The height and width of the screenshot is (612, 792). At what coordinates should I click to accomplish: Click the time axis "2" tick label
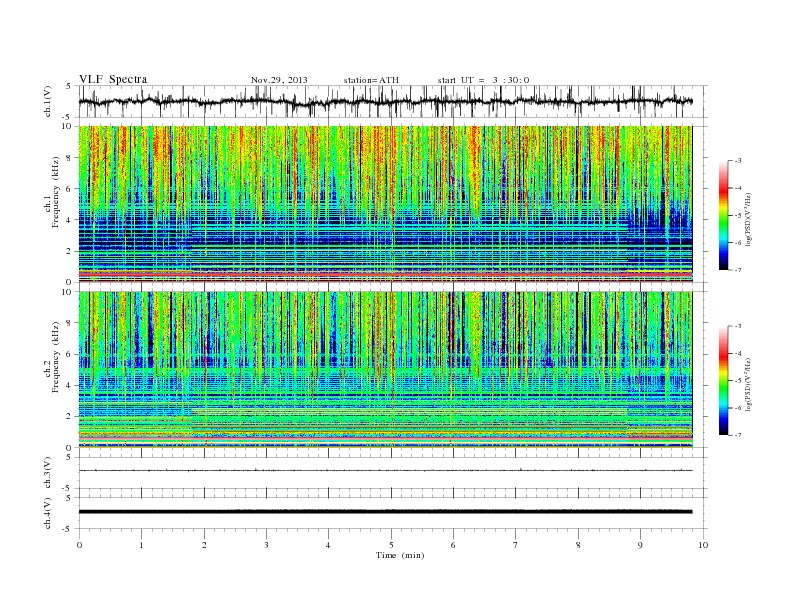[x=204, y=545]
